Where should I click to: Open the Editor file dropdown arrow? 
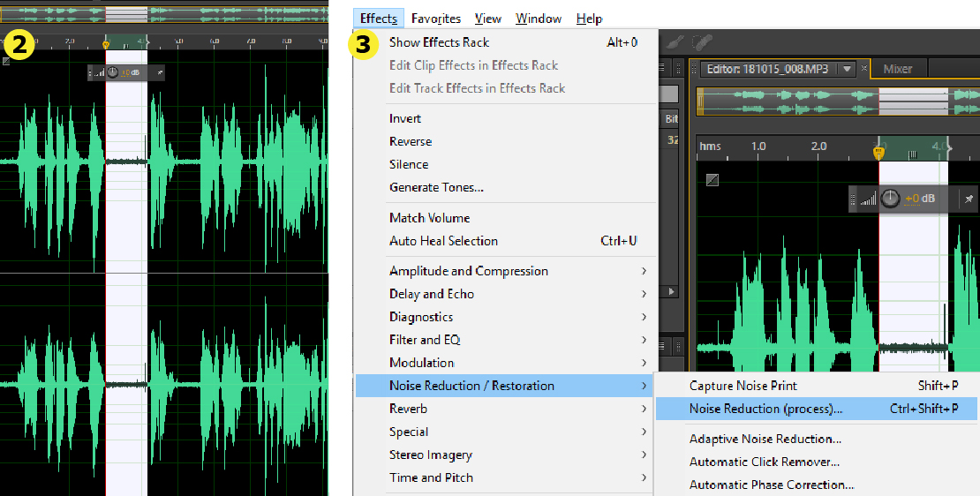848,69
